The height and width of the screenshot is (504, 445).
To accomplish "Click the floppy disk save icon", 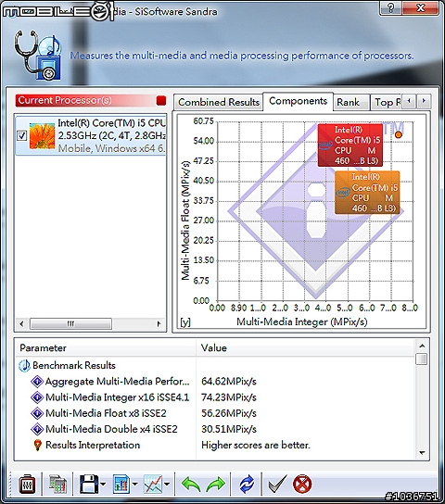I will tap(89, 484).
